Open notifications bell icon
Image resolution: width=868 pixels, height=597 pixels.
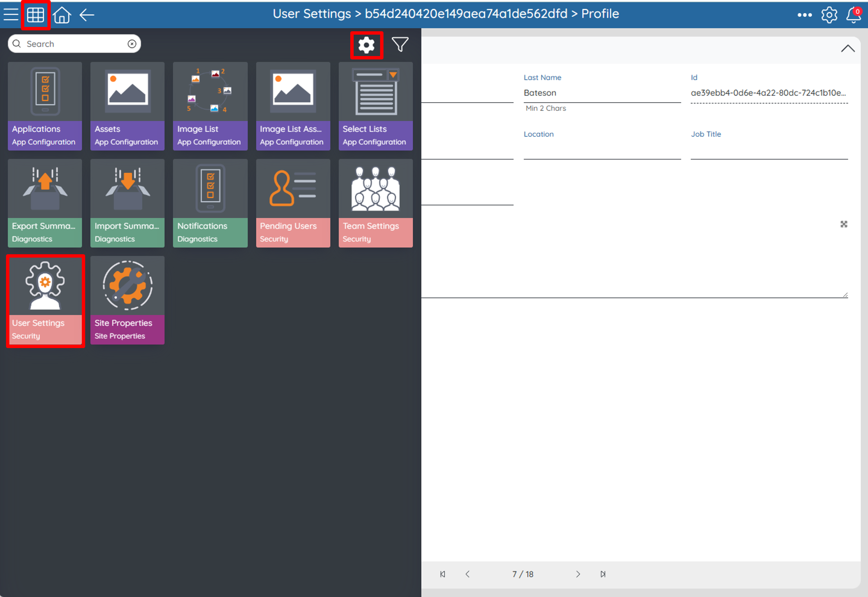pos(853,15)
